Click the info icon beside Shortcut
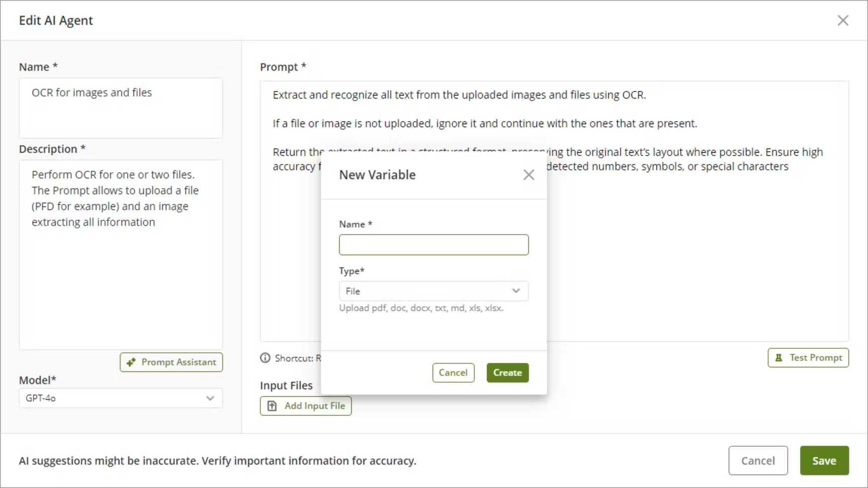Viewport: 868px width, 488px height. click(265, 358)
